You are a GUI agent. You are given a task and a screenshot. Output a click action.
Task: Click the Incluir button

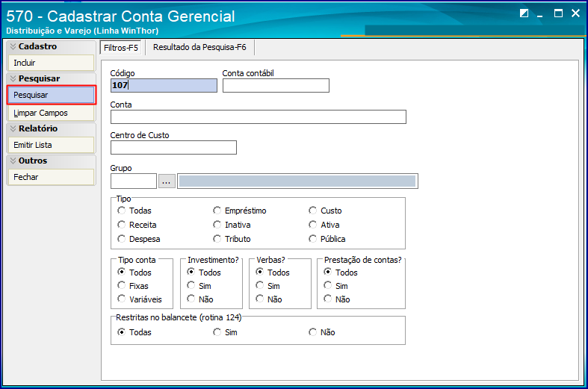(x=51, y=63)
